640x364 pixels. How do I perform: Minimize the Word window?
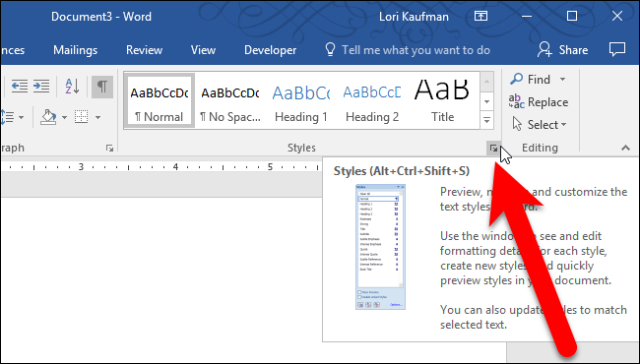527,17
